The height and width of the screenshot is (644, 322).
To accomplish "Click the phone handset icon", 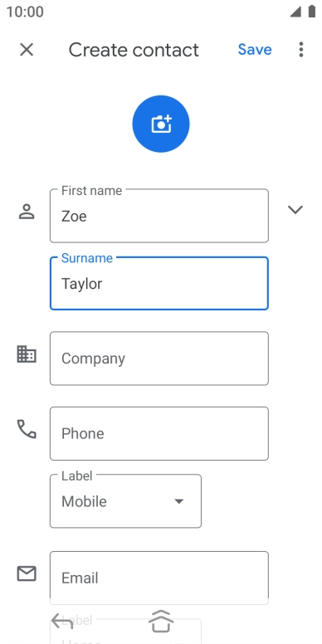I will coord(27,429).
